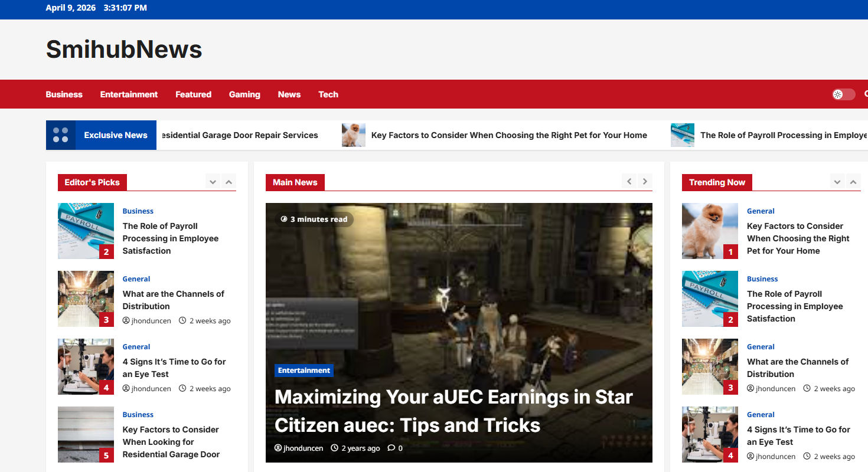Viewport: 868px width, 472px height.
Task: Click the Pomeranian thumbnail in news ticker
Action: [x=354, y=135]
